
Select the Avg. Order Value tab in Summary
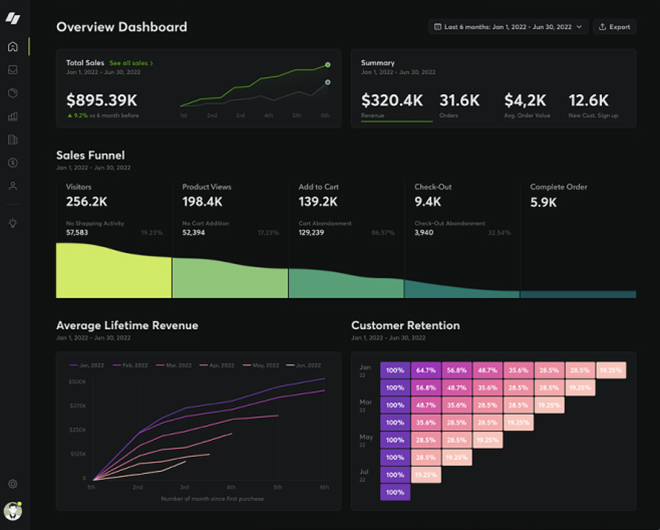click(x=532, y=109)
